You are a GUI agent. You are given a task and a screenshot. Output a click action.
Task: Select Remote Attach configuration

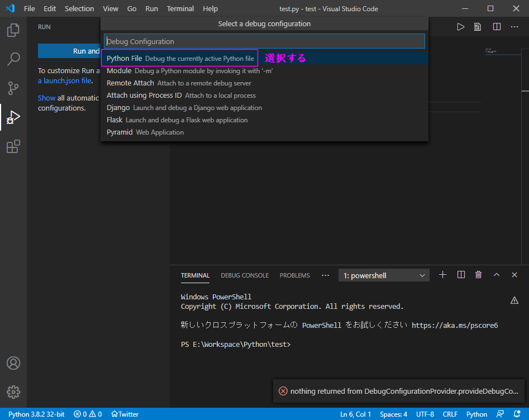(x=264, y=83)
